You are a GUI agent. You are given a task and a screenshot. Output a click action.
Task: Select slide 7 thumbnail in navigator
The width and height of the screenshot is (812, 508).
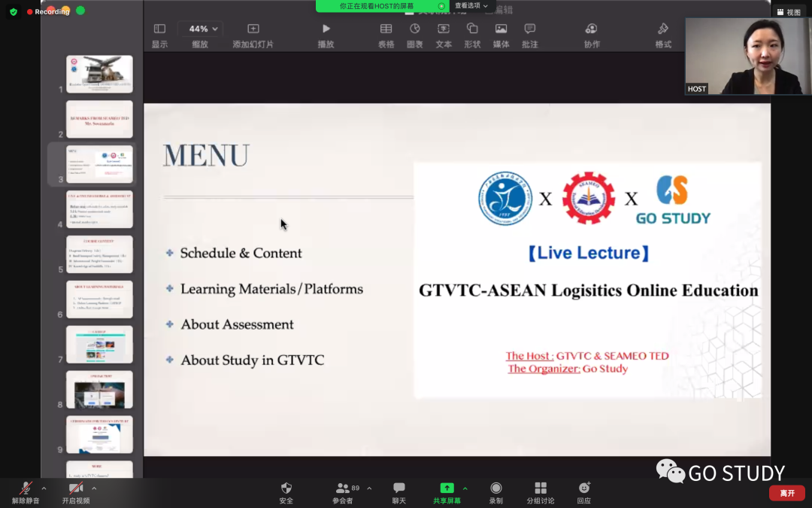tap(99, 345)
